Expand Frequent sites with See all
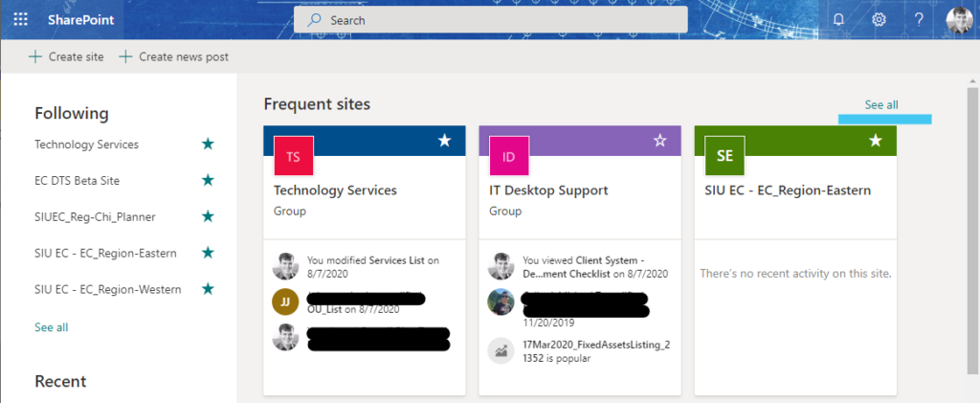980x403 pixels. [x=881, y=105]
